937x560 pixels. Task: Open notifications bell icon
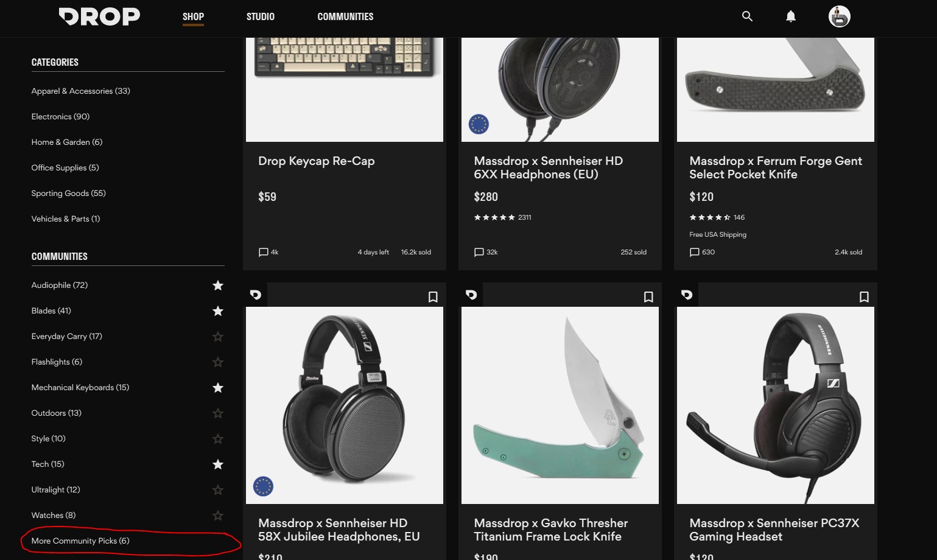pyautogui.click(x=790, y=16)
